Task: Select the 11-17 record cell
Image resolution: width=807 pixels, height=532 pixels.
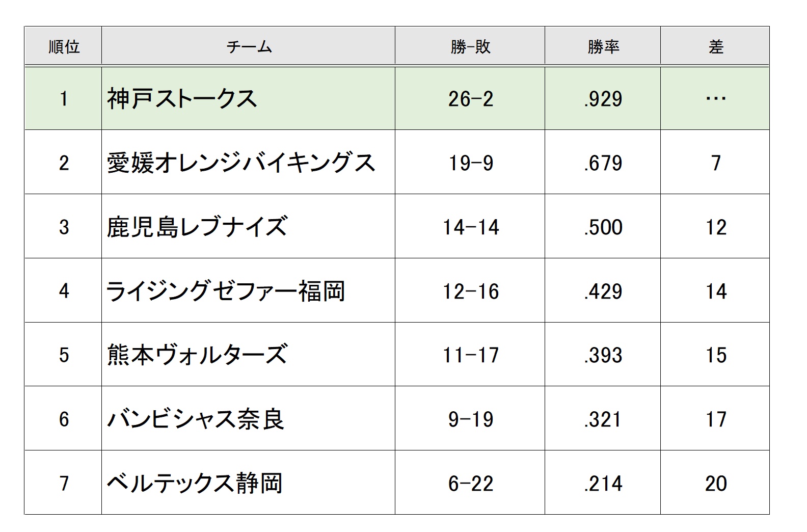Action: click(x=471, y=355)
